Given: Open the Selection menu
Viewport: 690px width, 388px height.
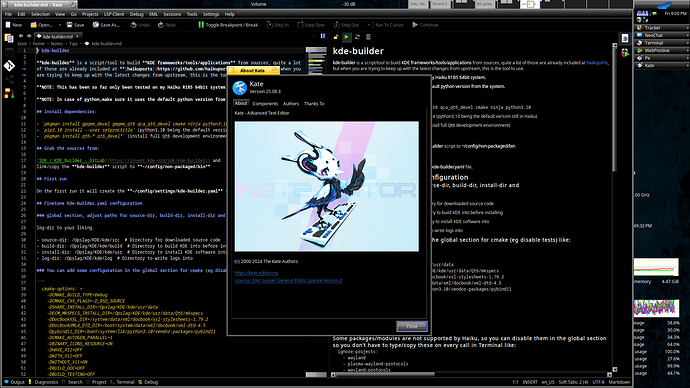Looking at the screenshot, I should tap(40, 14).
